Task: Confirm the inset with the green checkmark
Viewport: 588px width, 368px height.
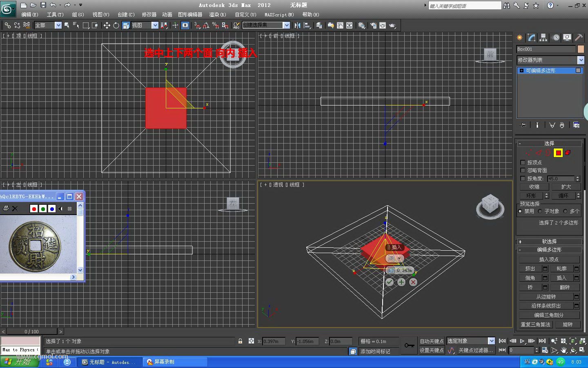Action: tap(390, 282)
